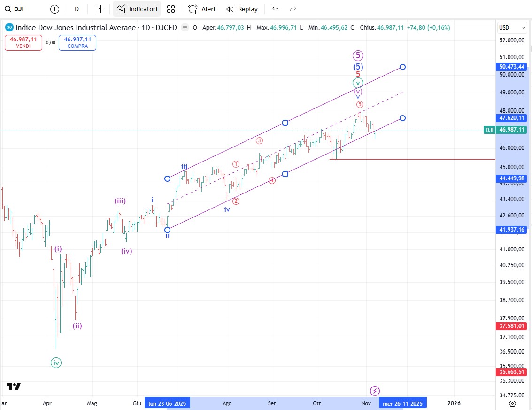Open the indicator templates grid
The width and height of the screenshot is (532, 410).
point(171,9)
